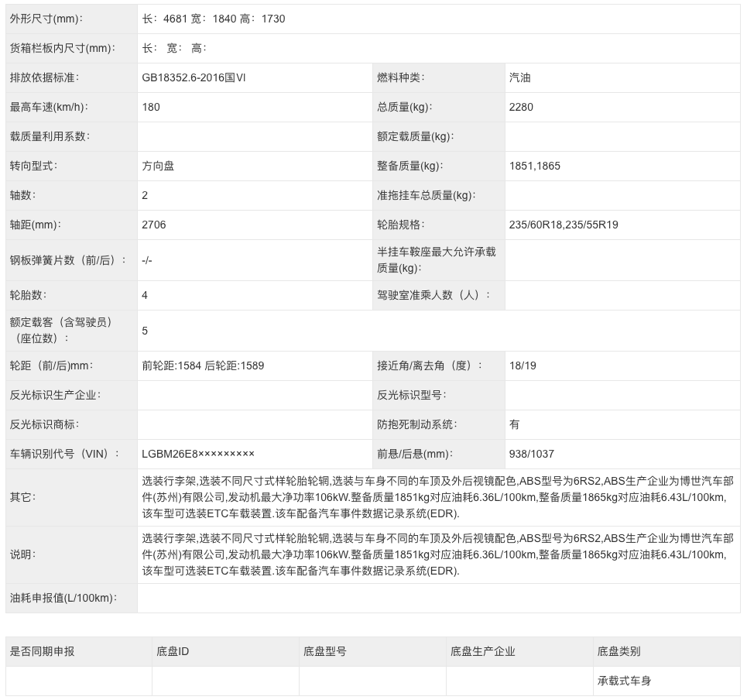Click the fuel type value 汽油
Screen dimensions: 747x700
coord(520,77)
